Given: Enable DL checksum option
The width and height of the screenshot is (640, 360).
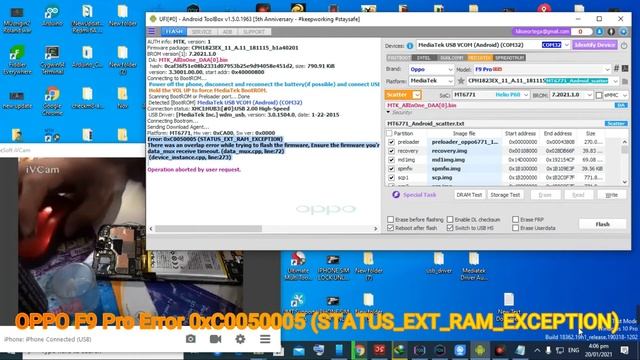Looking at the screenshot, I should point(450,220).
